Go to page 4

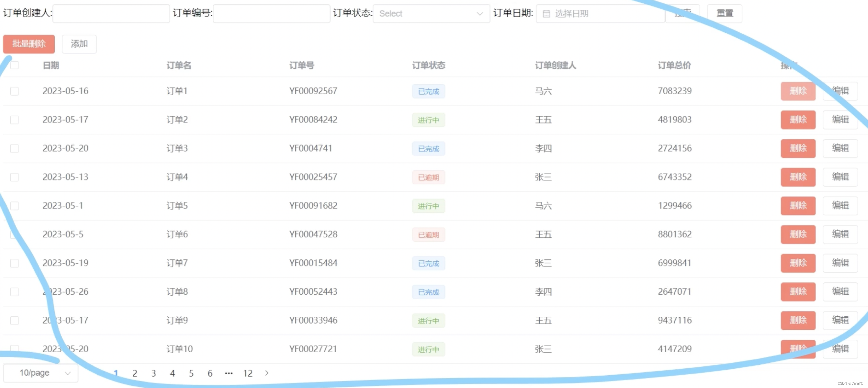172,373
